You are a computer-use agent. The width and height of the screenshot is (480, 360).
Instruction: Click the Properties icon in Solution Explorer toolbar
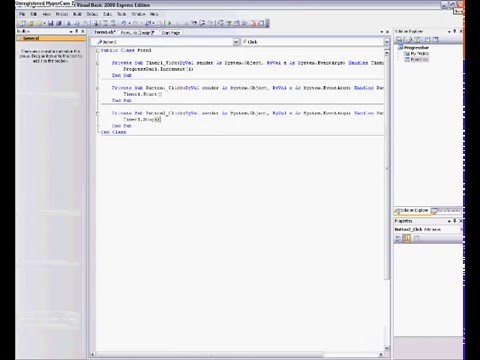coord(399,40)
